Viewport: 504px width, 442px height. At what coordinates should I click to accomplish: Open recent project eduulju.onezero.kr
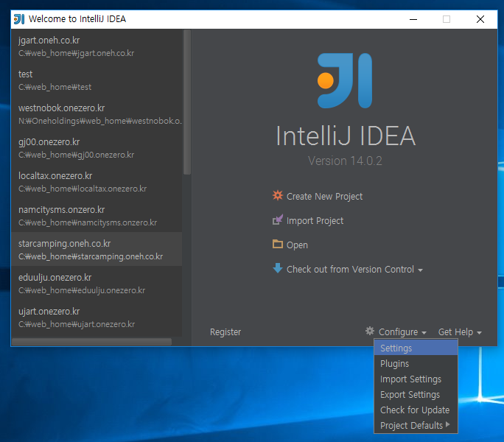(x=97, y=284)
